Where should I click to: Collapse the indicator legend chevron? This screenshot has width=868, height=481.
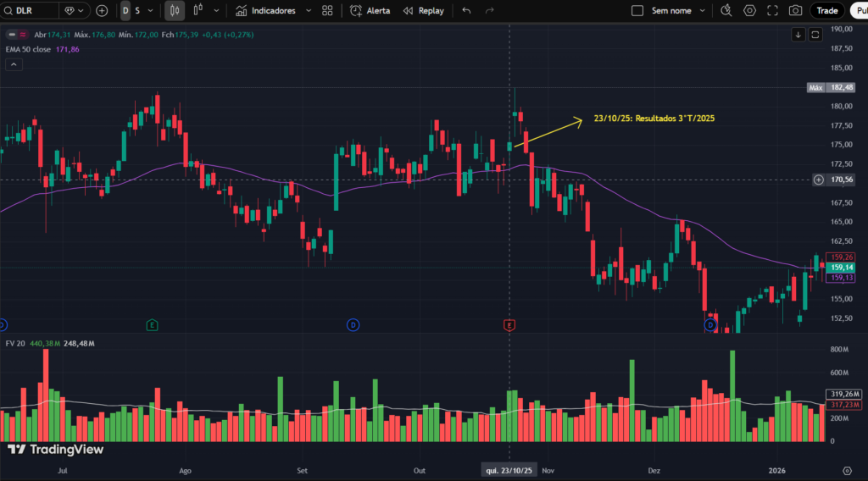click(x=14, y=64)
